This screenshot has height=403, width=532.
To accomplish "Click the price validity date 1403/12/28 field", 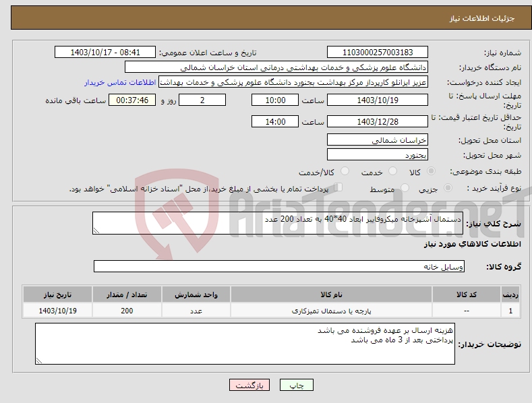I will pyautogui.click(x=378, y=121).
